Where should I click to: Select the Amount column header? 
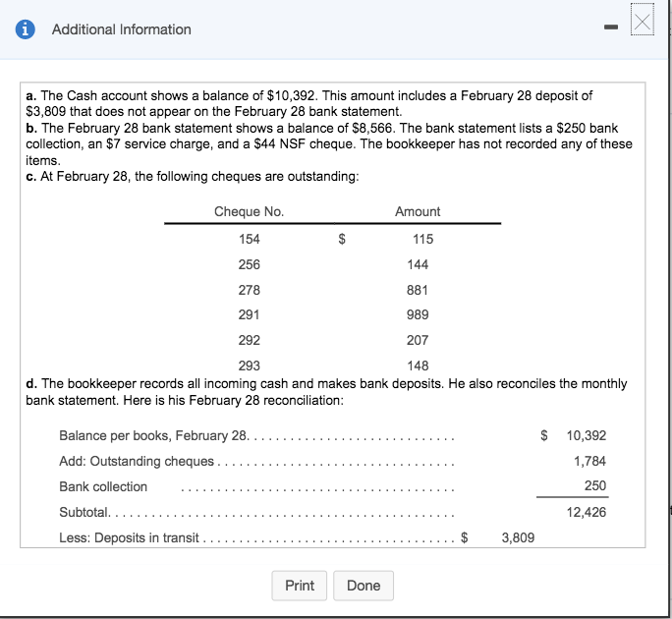tap(418, 212)
